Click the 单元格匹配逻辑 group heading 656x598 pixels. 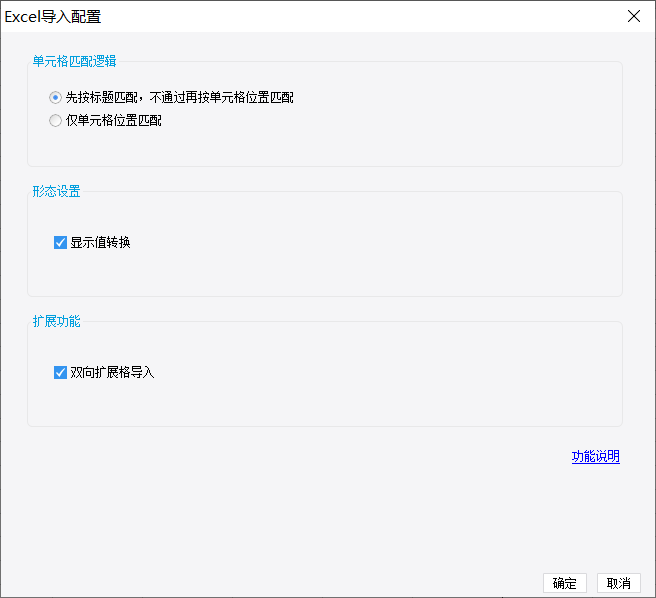[74, 62]
